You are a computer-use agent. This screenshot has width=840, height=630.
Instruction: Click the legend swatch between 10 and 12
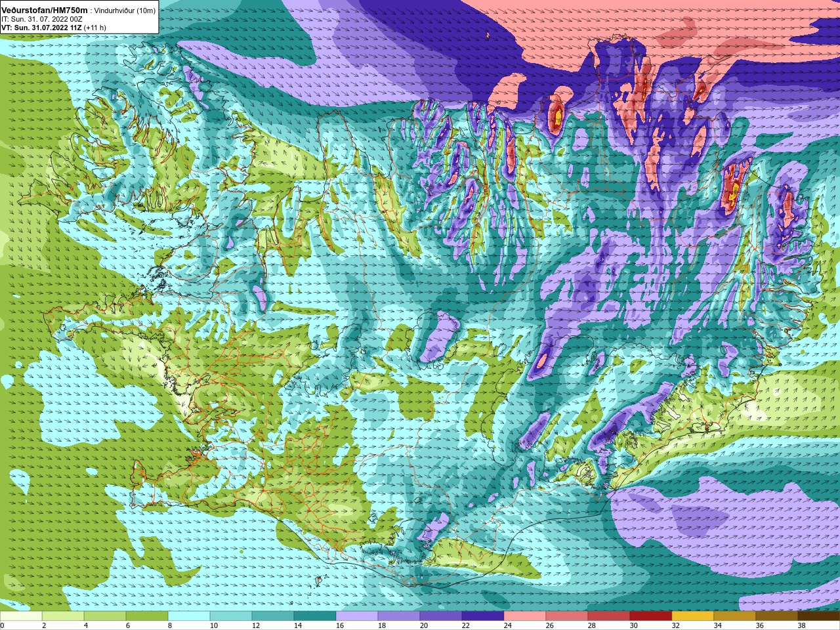coord(231,616)
